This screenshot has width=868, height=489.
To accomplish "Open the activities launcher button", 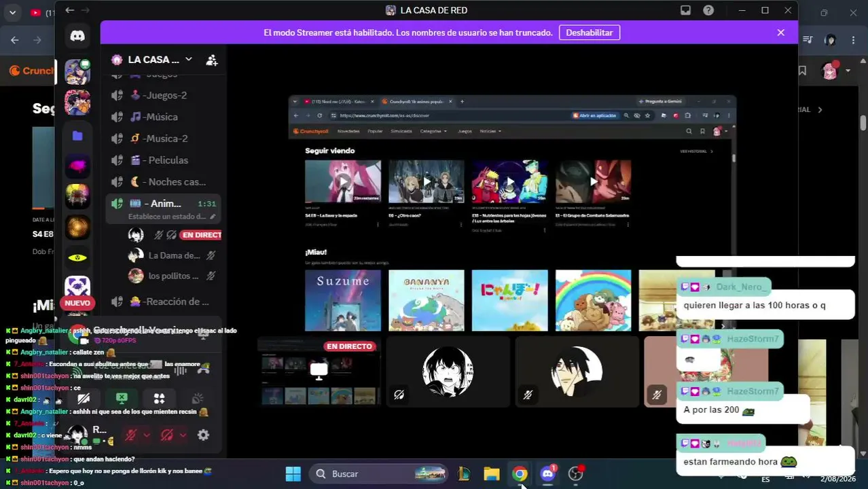I will [160, 399].
